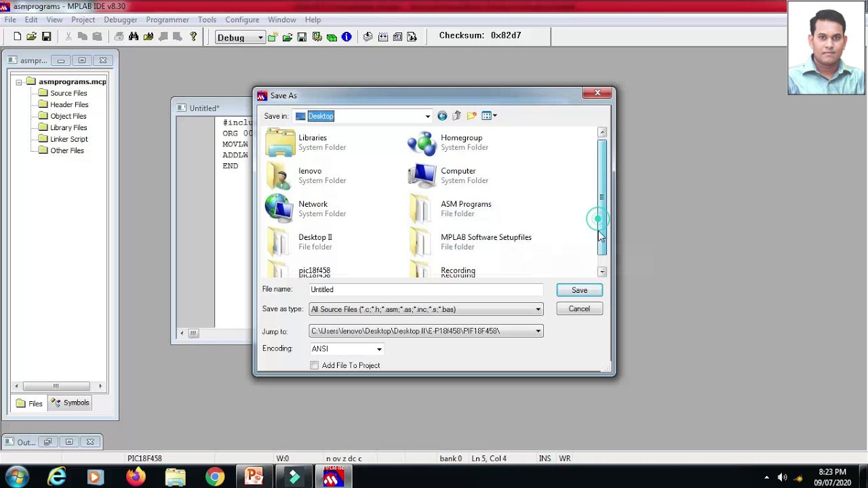Open the Homegroup system folder
The width and height of the screenshot is (868, 488).
pos(448,142)
